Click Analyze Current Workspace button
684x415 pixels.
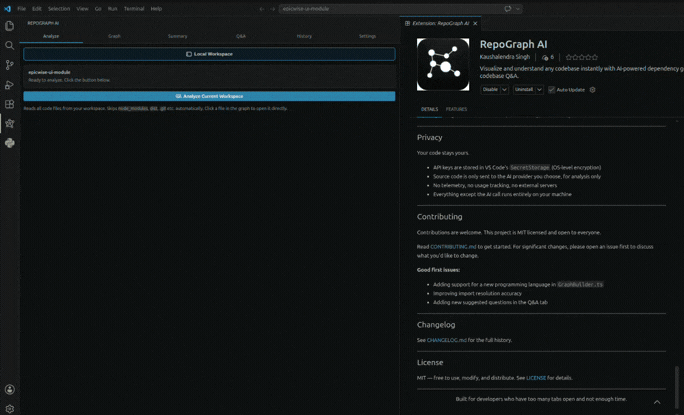209,96
